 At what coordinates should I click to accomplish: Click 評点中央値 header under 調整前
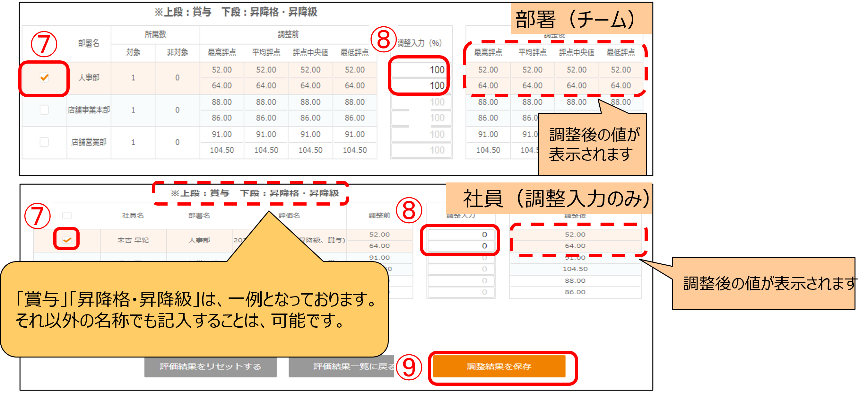(x=311, y=52)
